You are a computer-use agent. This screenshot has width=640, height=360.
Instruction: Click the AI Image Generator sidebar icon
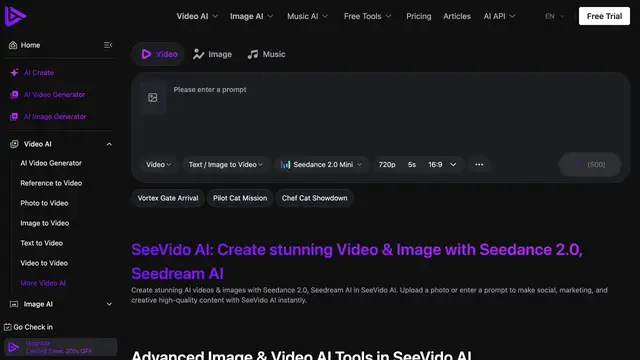pyautogui.click(x=14, y=117)
